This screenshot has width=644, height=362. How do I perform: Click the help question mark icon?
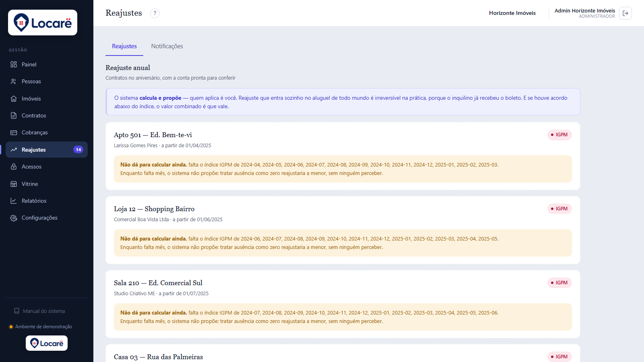click(x=155, y=13)
